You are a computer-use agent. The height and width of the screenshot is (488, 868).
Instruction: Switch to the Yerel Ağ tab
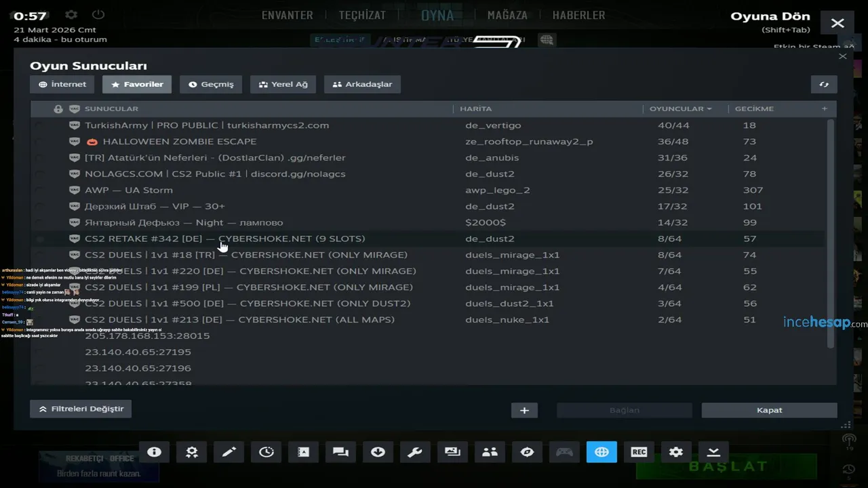283,85
